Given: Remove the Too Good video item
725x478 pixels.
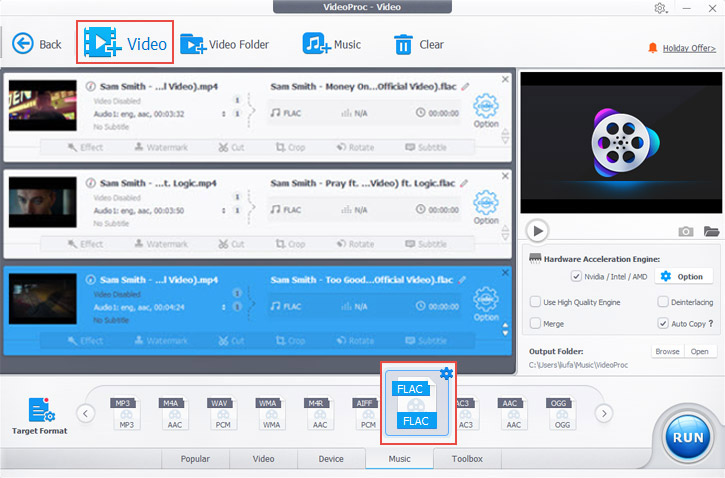Looking at the screenshot, I should 505,273.
